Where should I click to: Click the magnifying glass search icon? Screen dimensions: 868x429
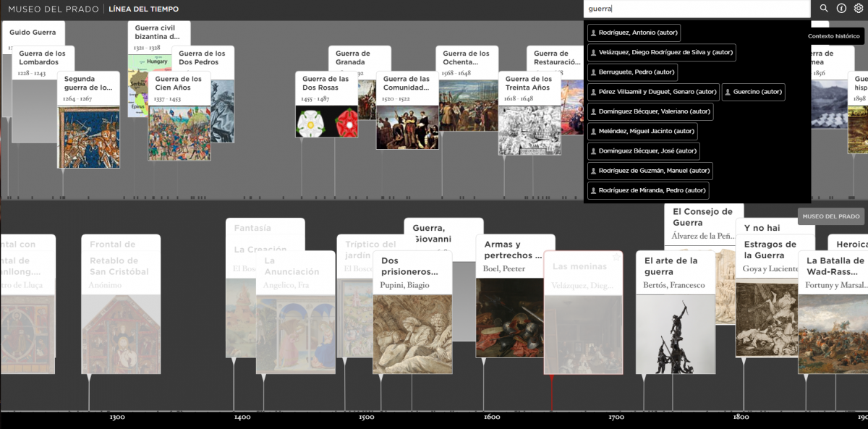coord(824,9)
